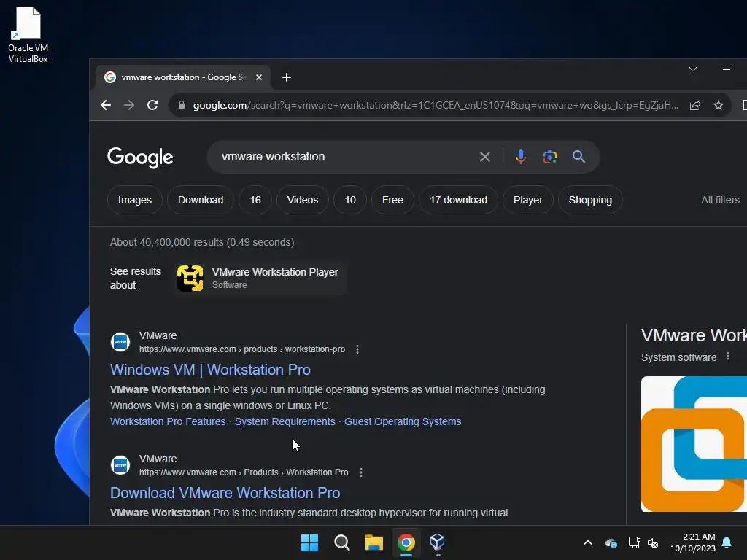Open more options for workstation-pro result
This screenshot has width=747, height=560.
click(357, 349)
